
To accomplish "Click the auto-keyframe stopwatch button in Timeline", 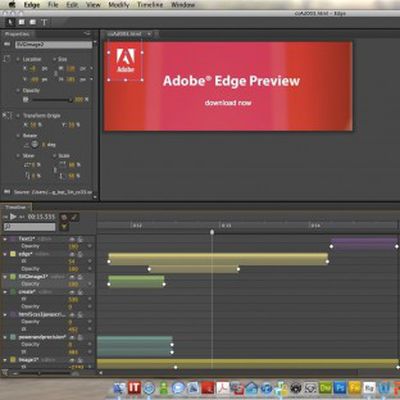I will 64,217.
